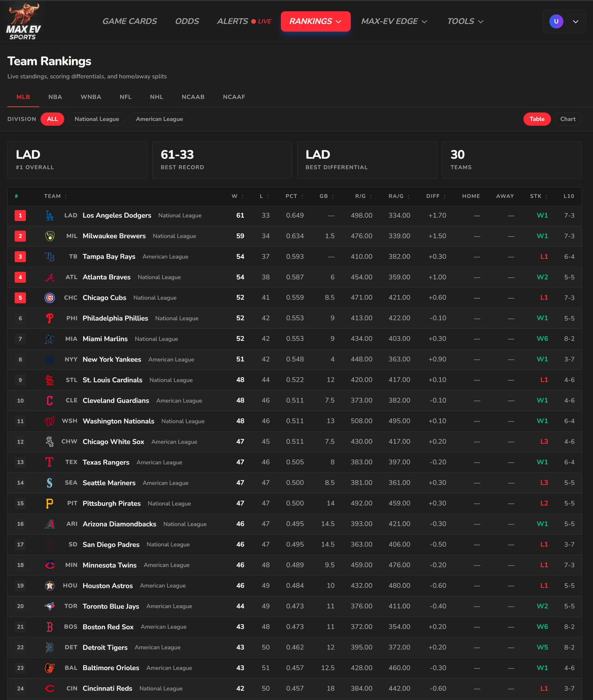Click the Cleveland Guardians logo icon
This screenshot has height=700, width=593.
pos(50,400)
